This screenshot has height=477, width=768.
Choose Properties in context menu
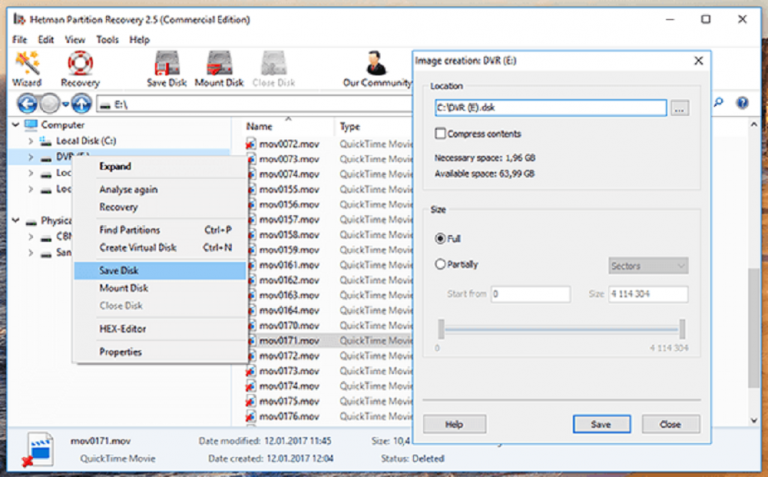click(160, 352)
